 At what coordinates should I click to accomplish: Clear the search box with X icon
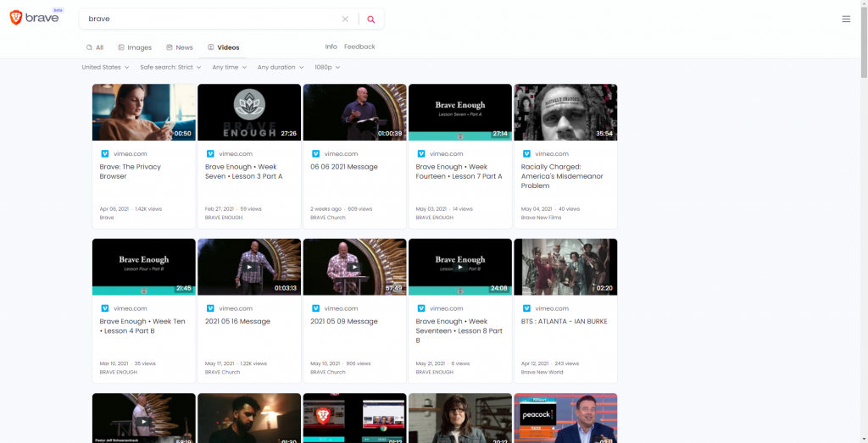pos(345,19)
